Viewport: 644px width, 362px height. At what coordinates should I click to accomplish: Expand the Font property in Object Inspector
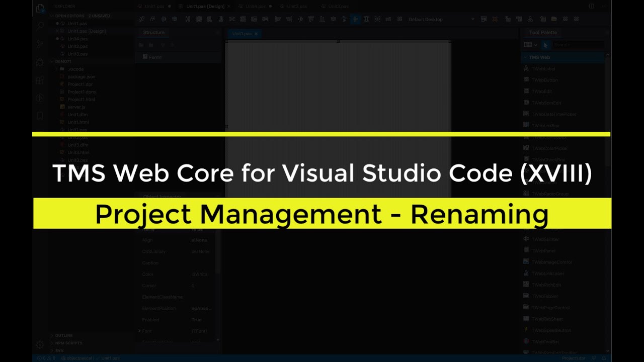(x=139, y=331)
